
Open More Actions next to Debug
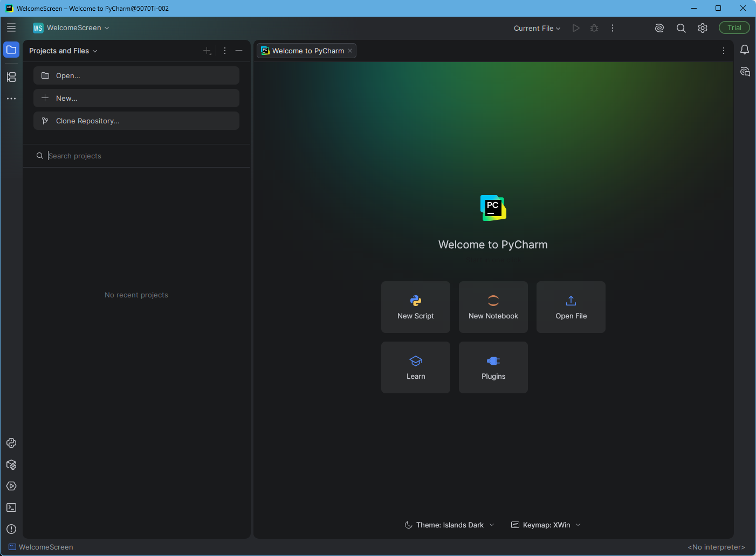coord(613,28)
